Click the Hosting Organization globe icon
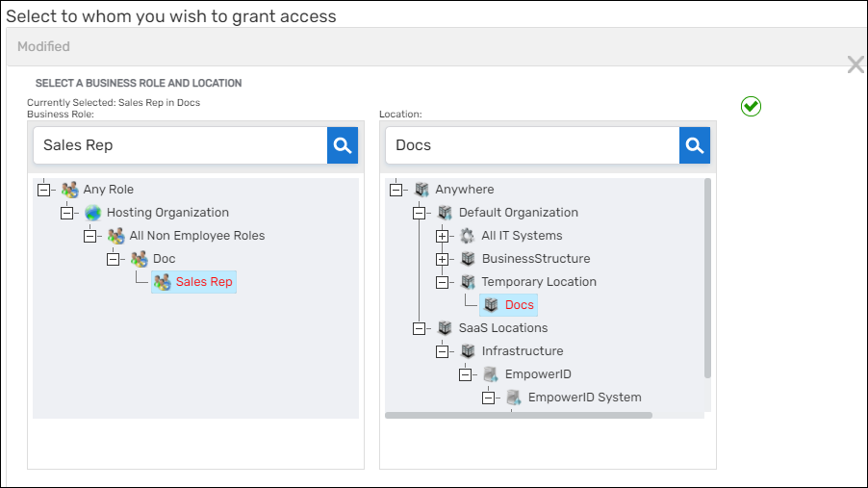This screenshot has width=868, height=488. [92, 213]
